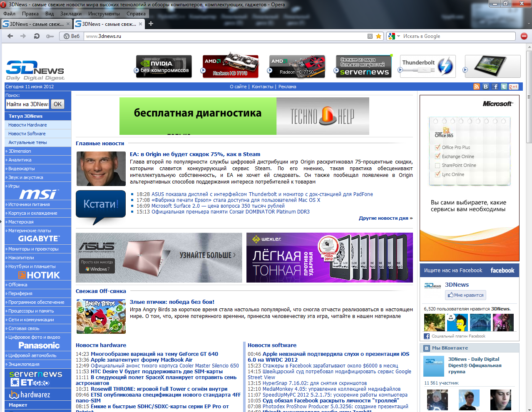Click the servernews logo in sidebar
Viewport: 532px width, 412px height.
(36, 374)
